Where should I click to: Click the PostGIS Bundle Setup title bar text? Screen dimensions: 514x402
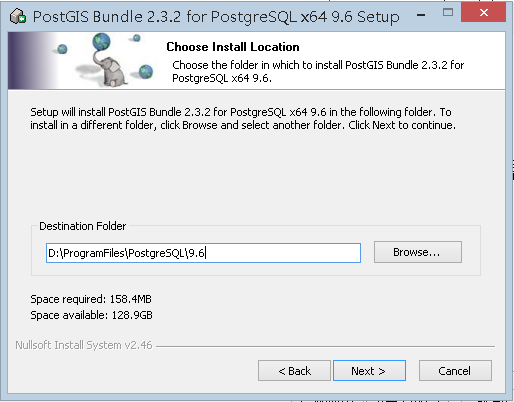(216, 17)
